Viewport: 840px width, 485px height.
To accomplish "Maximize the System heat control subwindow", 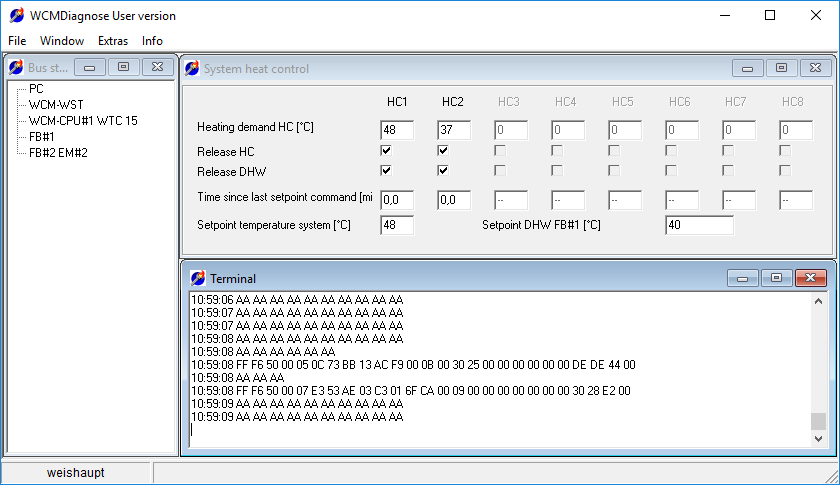I will [x=781, y=68].
